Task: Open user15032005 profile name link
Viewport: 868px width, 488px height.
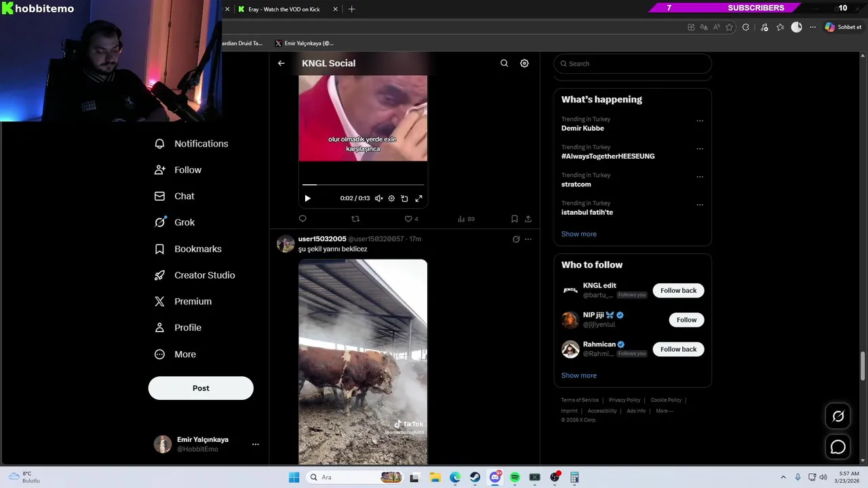Action: point(322,239)
